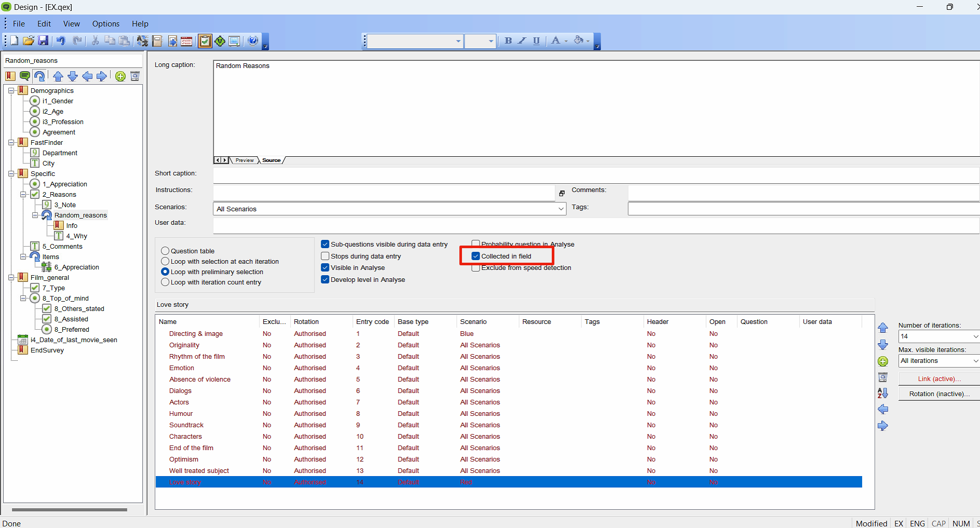Click the green diamond icon in toolbar
The image size is (980, 528).
220,40
